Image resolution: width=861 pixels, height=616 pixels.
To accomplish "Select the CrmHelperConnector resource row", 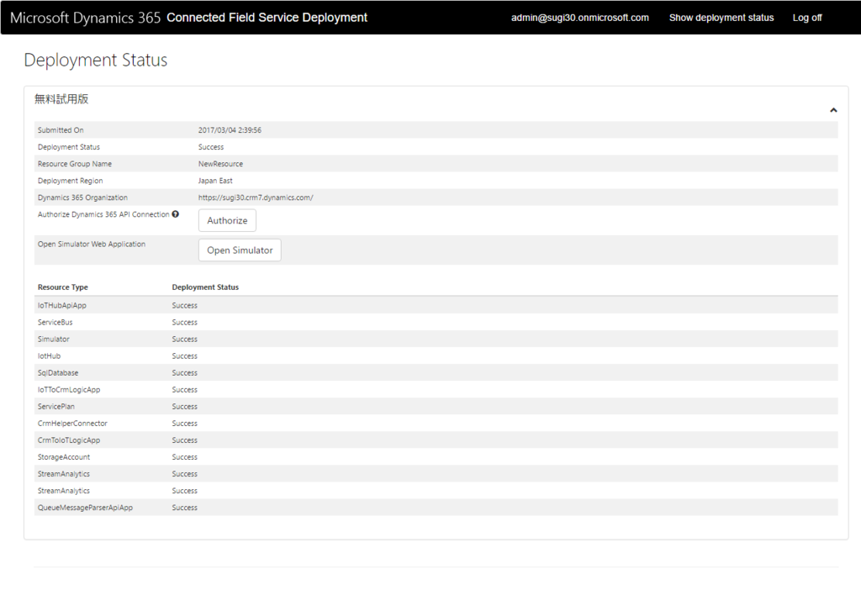I will [x=436, y=424].
